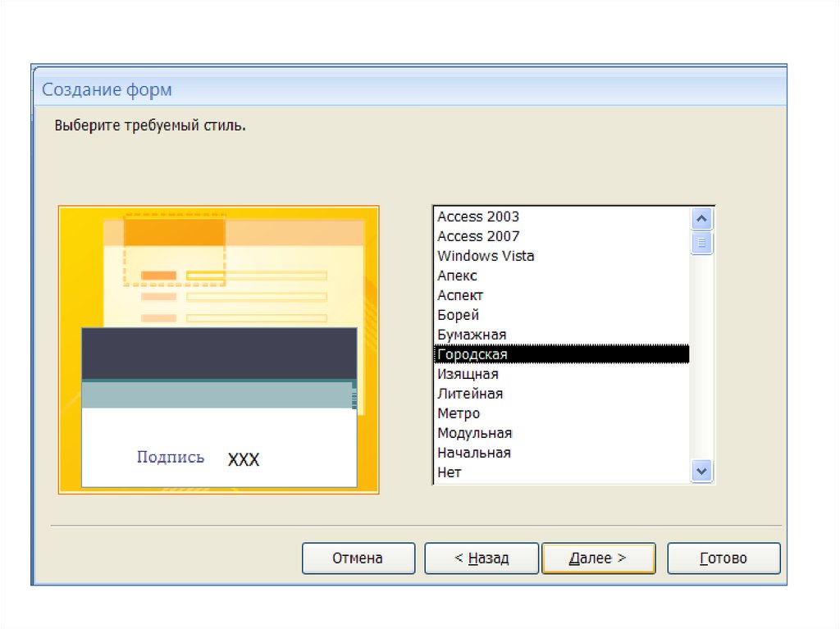Select the Access 2003 style

478,217
